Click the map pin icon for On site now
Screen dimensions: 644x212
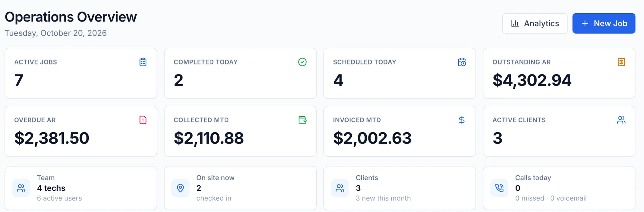[x=180, y=188]
